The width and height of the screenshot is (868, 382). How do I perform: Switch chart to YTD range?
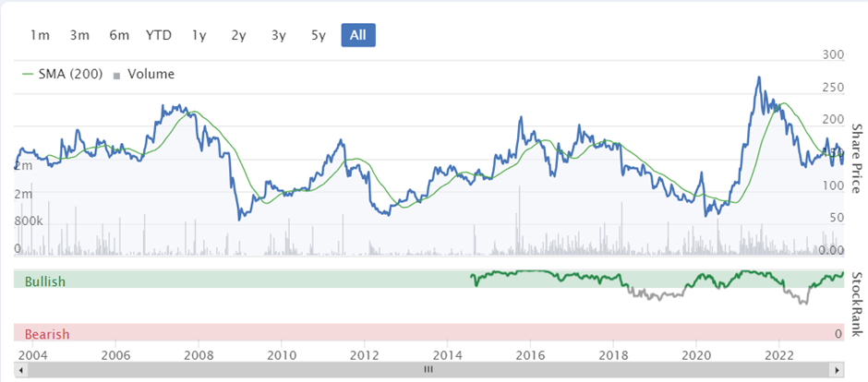(x=159, y=35)
